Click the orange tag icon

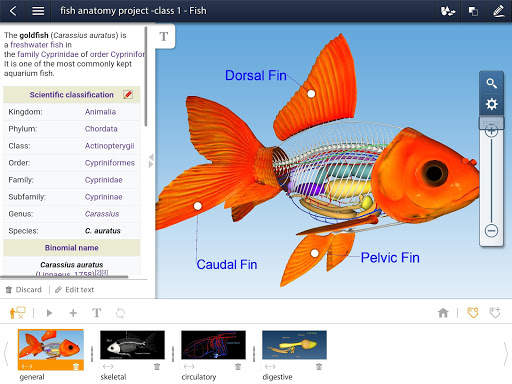pyautogui.click(x=473, y=313)
